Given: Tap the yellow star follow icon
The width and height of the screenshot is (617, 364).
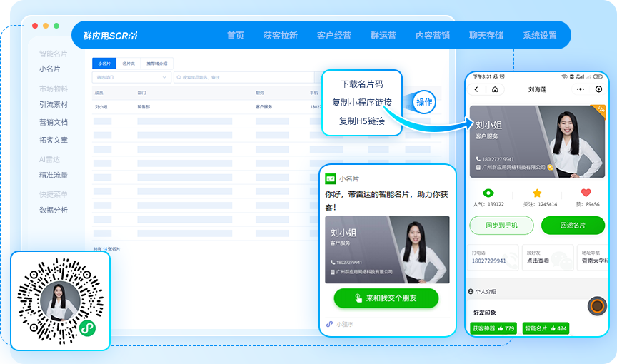Looking at the screenshot, I should [537, 193].
